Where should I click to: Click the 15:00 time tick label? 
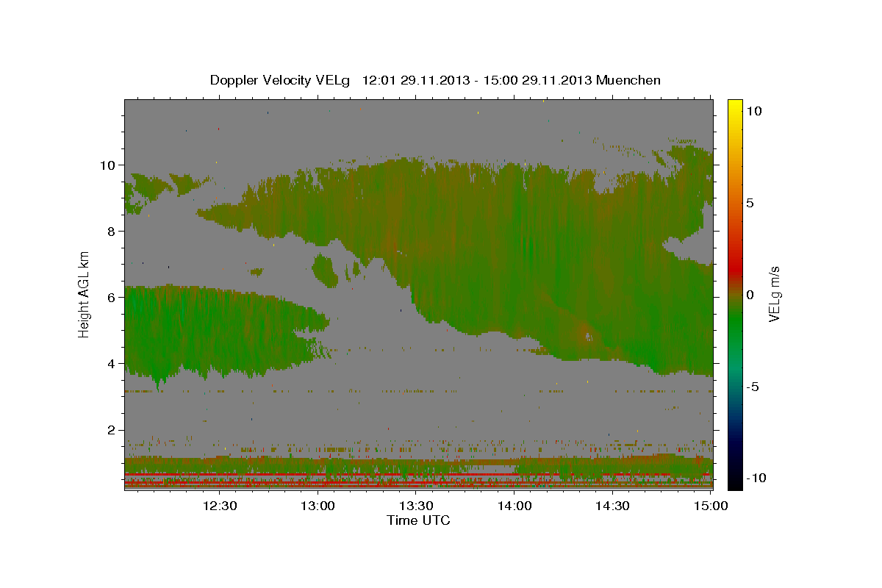pos(711,506)
